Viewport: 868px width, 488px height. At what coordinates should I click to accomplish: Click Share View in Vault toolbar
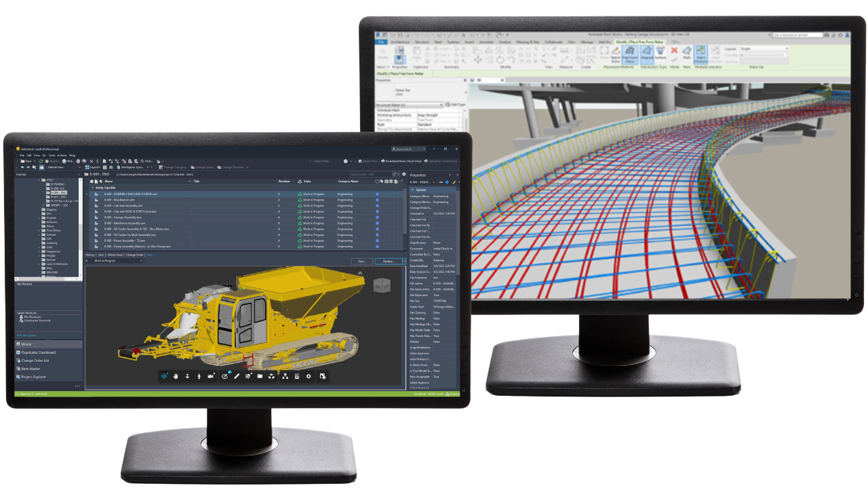click(370, 161)
